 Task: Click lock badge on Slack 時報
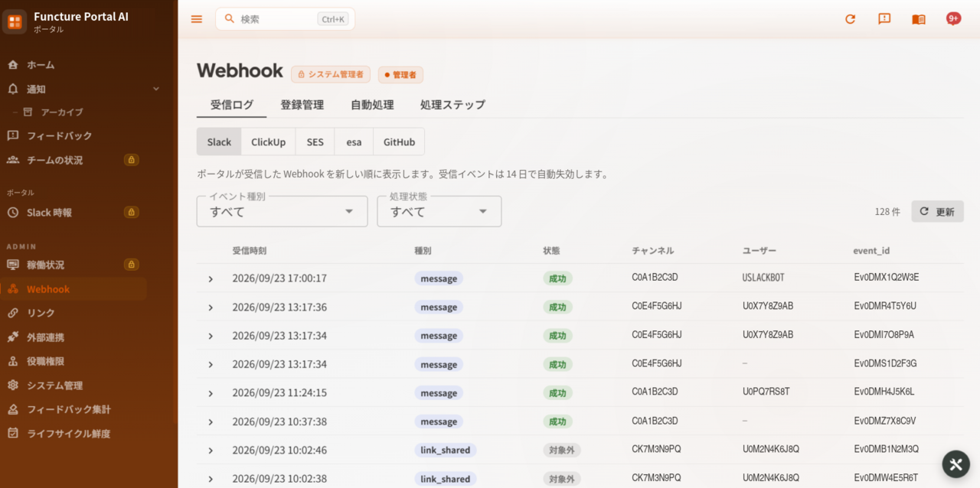coord(132,212)
